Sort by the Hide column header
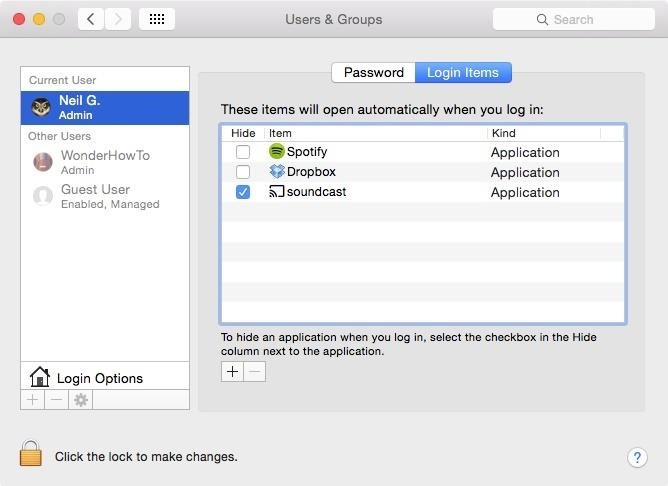Viewport: 668px width, 486px height. tap(243, 133)
